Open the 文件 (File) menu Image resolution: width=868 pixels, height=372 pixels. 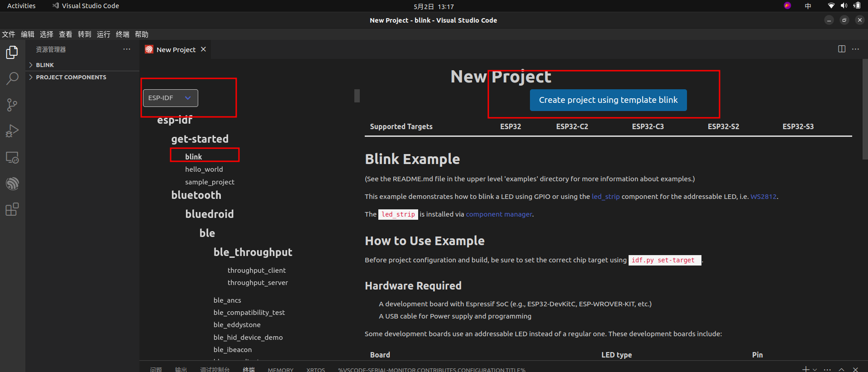(x=9, y=34)
